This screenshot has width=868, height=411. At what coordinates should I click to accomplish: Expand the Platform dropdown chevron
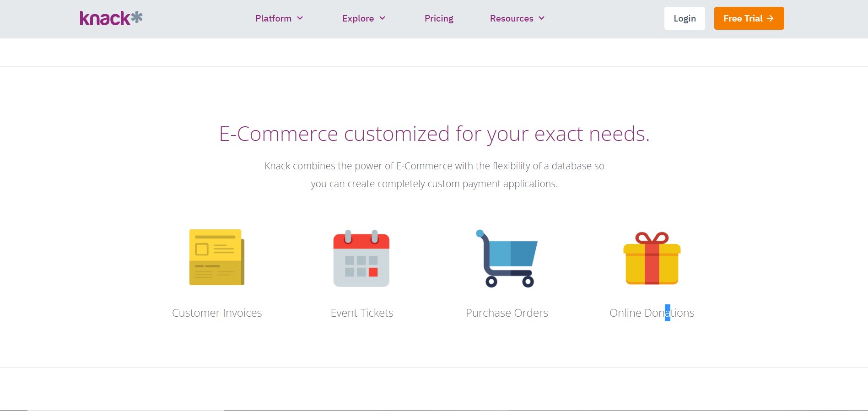pos(300,18)
